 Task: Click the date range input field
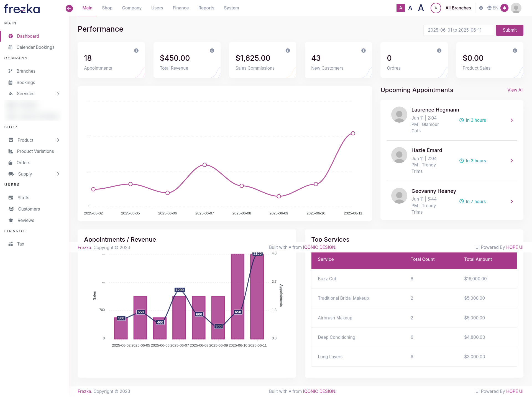[458, 30]
